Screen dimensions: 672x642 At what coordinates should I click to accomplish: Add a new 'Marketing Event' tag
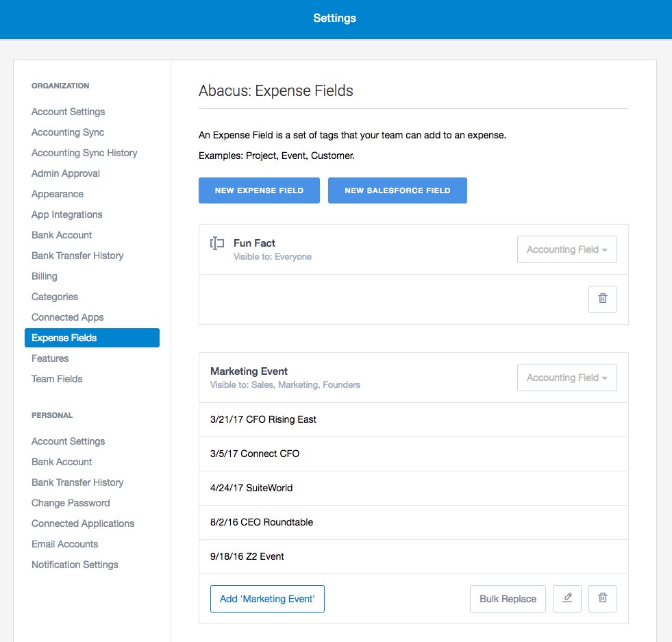(x=267, y=599)
